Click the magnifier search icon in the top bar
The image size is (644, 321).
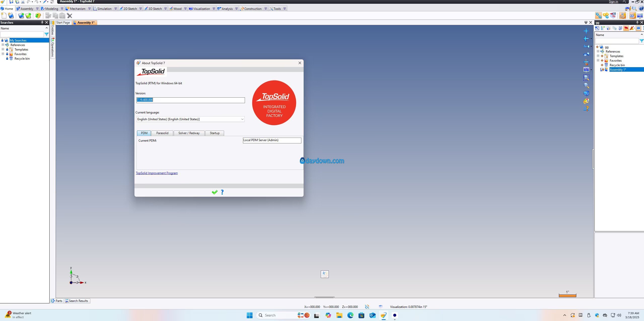(x=634, y=9)
